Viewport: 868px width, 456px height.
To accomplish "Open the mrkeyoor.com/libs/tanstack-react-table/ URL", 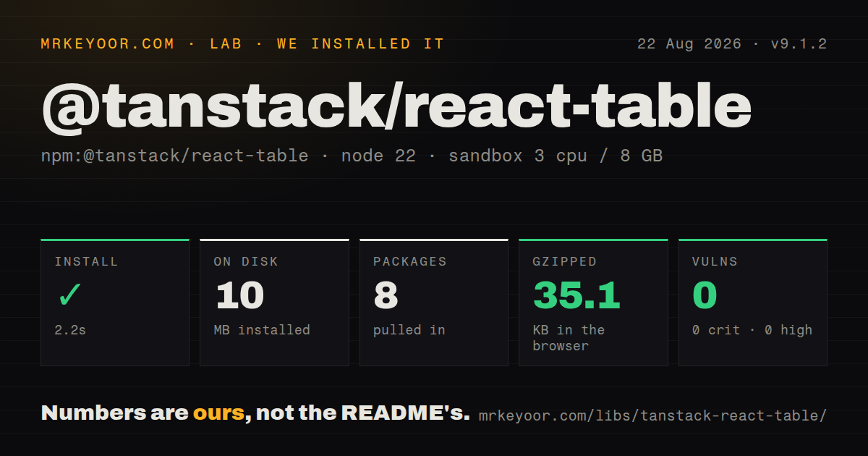I will (x=652, y=416).
